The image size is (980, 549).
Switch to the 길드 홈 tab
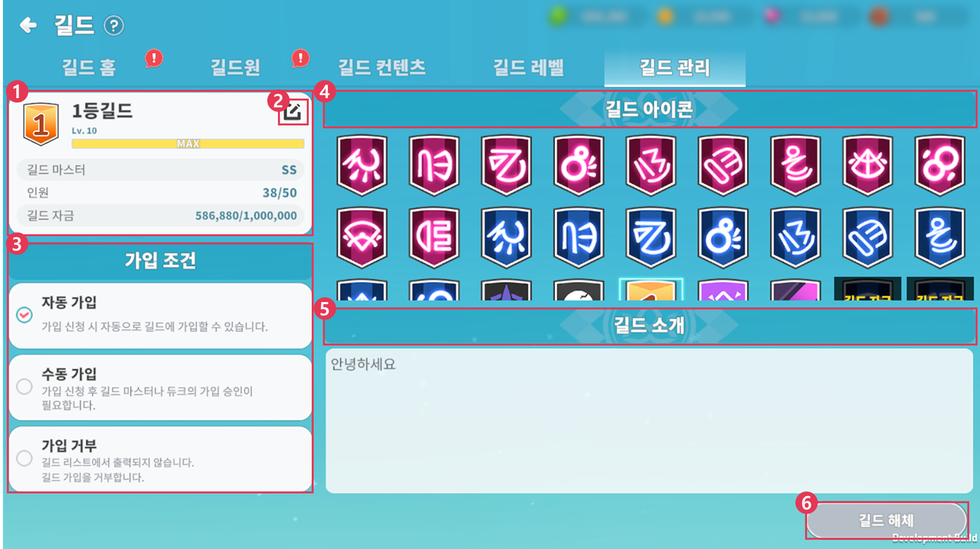89,67
